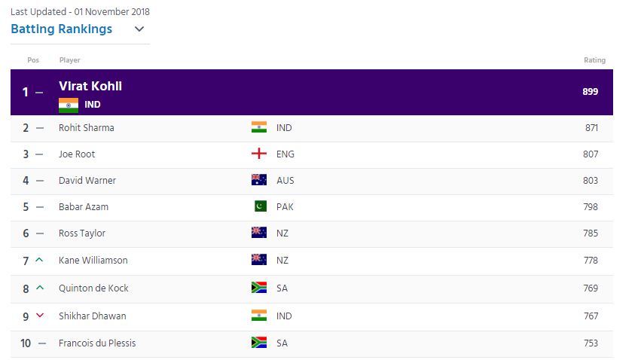644x360 pixels.
Task: Click New Zealand flag in Ross Taylor row
Action: [259, 232]
